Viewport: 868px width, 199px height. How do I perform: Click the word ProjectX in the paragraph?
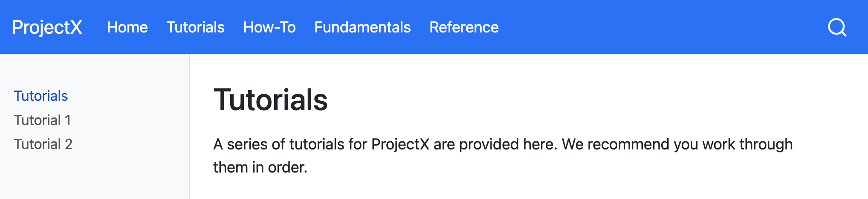click(x=400, y=144)
